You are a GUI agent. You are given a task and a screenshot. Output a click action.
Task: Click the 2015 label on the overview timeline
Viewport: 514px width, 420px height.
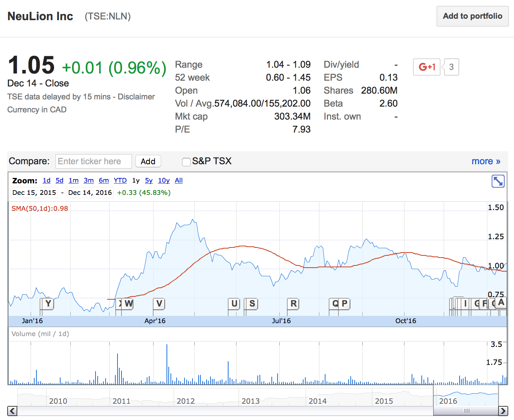pyautogui.click(x=384, y=401)
